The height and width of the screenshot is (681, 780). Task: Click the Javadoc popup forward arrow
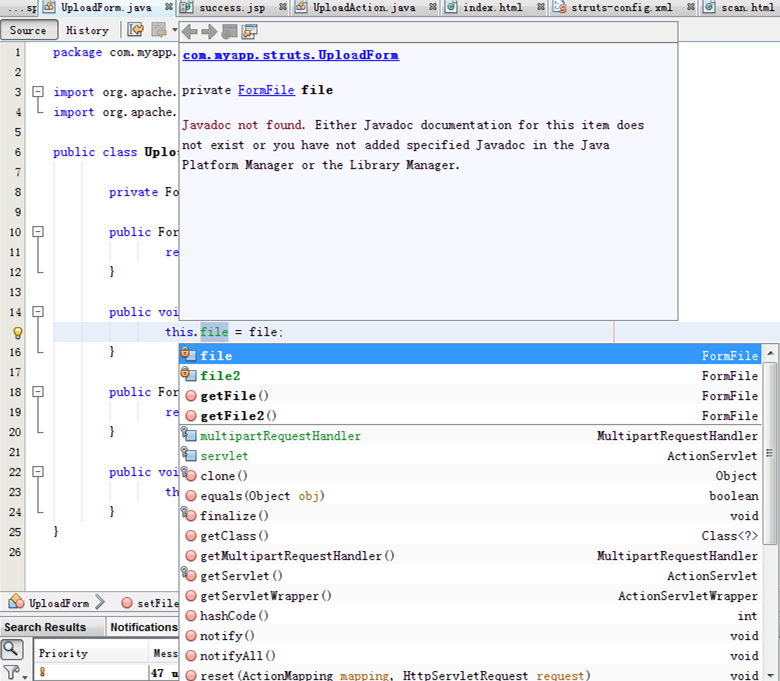[209, 32]
